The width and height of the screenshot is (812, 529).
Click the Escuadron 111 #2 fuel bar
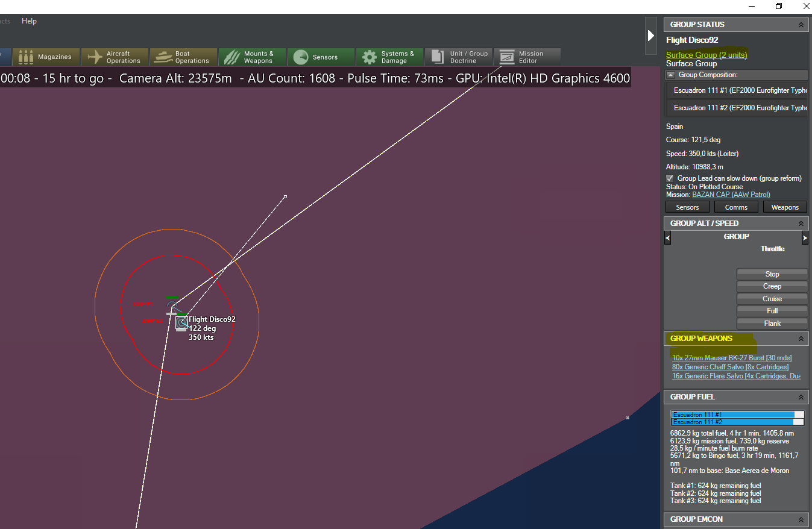tap(737, 422)
